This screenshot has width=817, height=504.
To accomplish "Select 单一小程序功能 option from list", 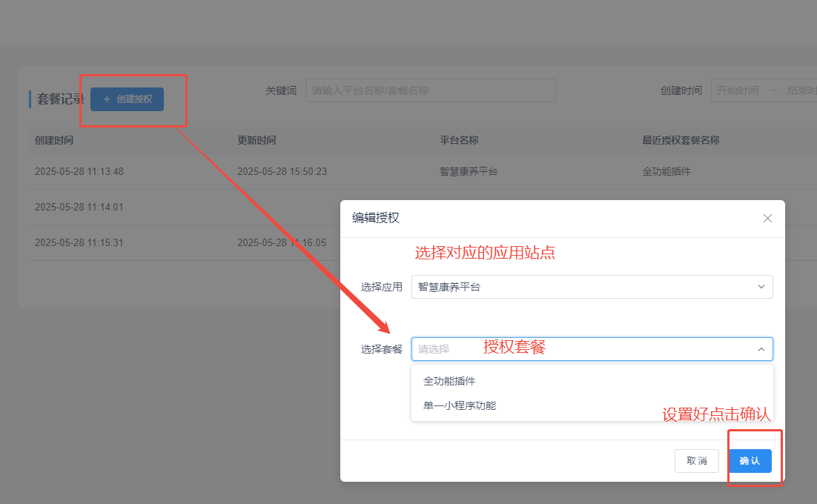I will pos(592,405).
